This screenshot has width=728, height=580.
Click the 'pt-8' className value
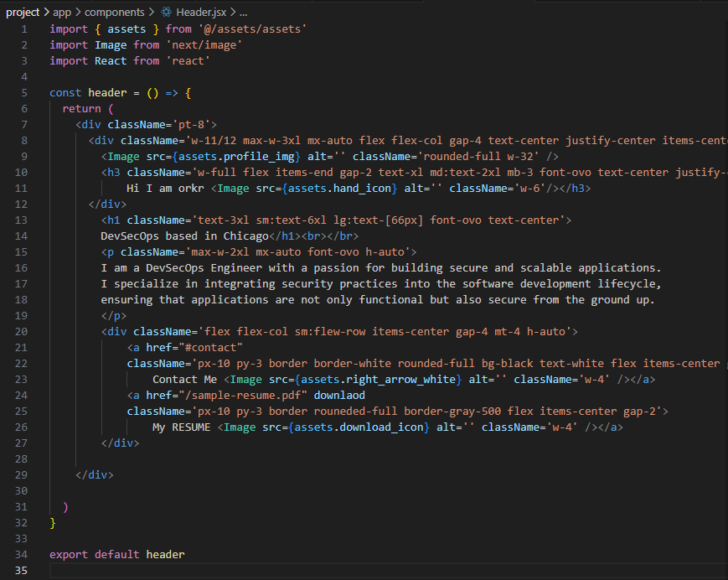point(191,124)
